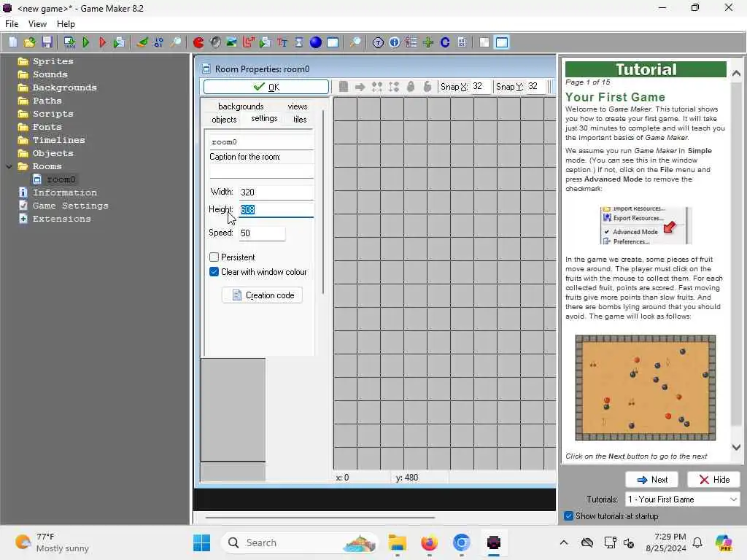This screenshot has width=747, height=560.
Task: Click the Create sprite Pac-Man icon
Action: point(198,42)
